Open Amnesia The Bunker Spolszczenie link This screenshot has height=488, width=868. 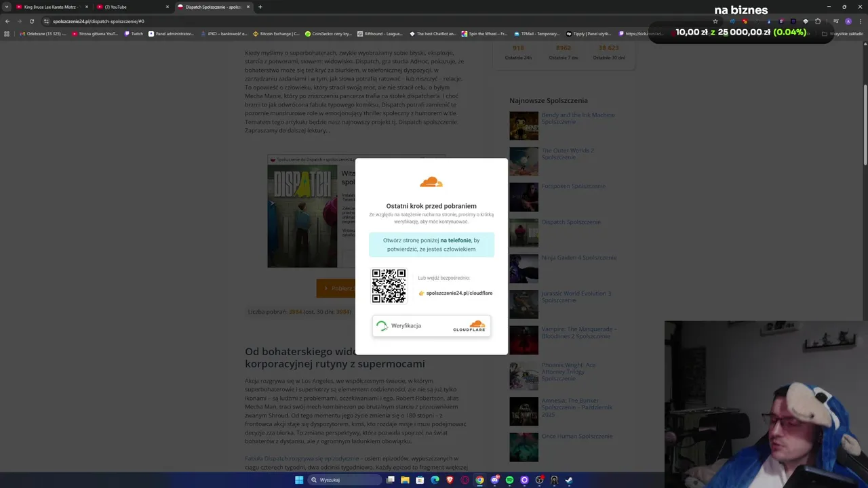coord(576,407)
